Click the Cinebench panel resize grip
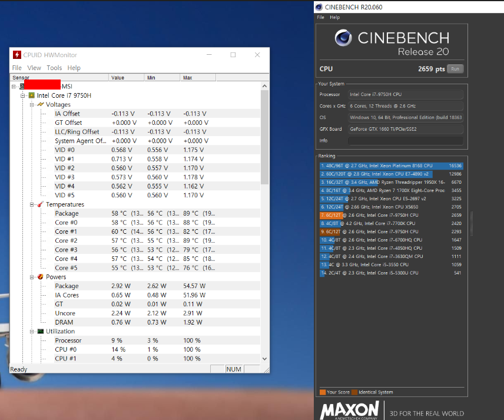Image resolution: width=504 pixels, height=420 pixels. click(x=472, y=223)
